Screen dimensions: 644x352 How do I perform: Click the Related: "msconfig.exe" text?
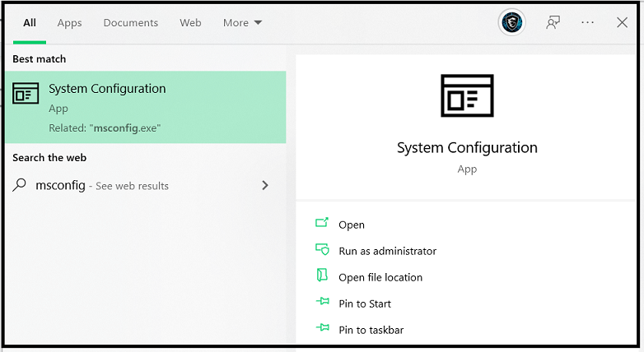click(x=105, y=128)
